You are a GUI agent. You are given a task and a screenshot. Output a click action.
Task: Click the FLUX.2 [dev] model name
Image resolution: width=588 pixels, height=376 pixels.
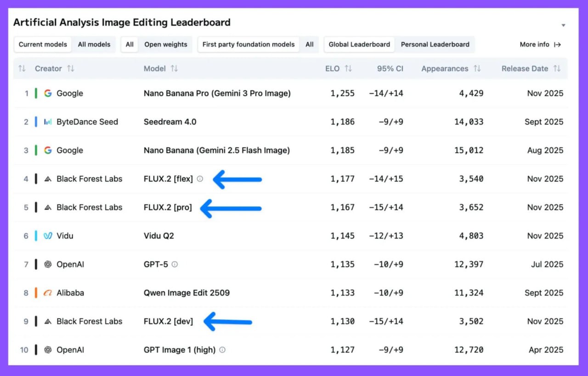pos(169,321)
